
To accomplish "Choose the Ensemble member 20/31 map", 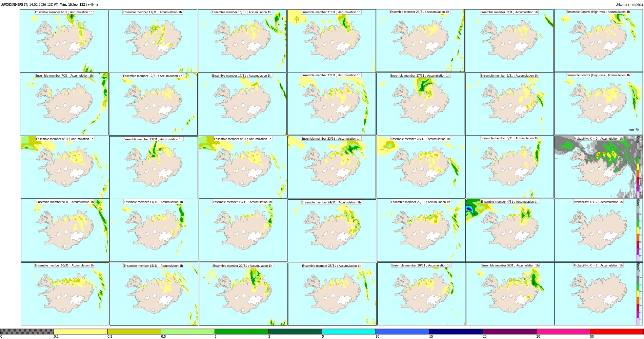I will [x=243, y=294].
